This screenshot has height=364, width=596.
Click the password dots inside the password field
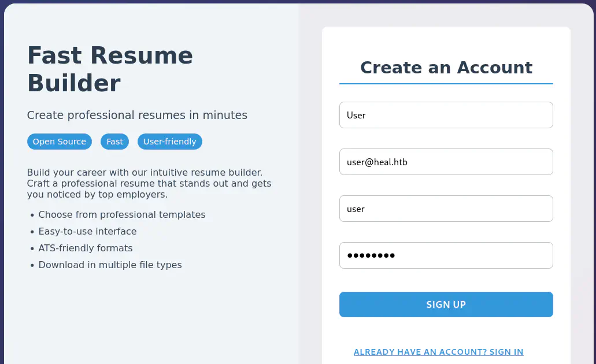371,255
